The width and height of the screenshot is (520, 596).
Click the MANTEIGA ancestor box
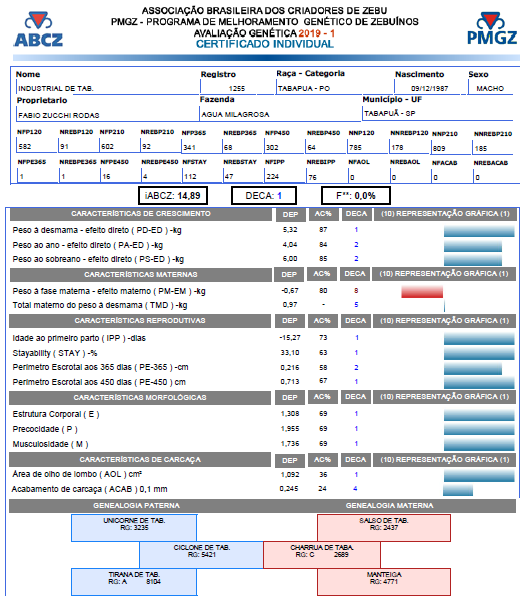point(384,582)
